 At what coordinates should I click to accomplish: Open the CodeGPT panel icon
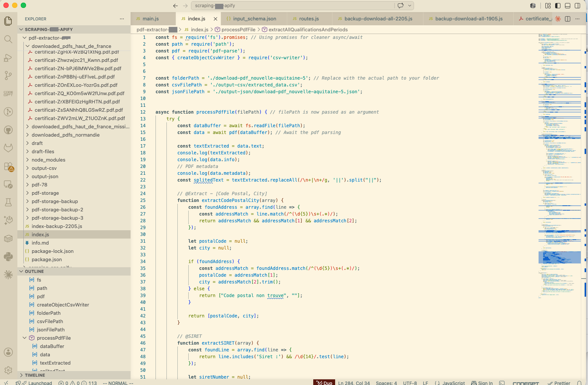8,94
